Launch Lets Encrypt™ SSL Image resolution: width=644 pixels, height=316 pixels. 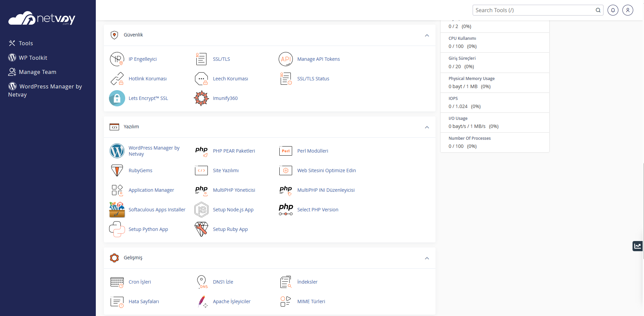[x=148, y=98]
